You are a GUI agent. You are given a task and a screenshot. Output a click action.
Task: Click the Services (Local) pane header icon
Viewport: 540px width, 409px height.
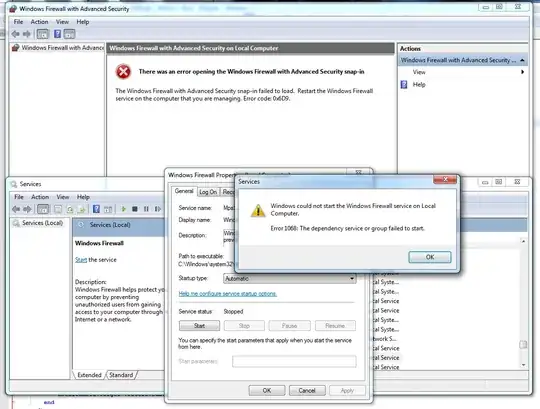tap(81, 225)
